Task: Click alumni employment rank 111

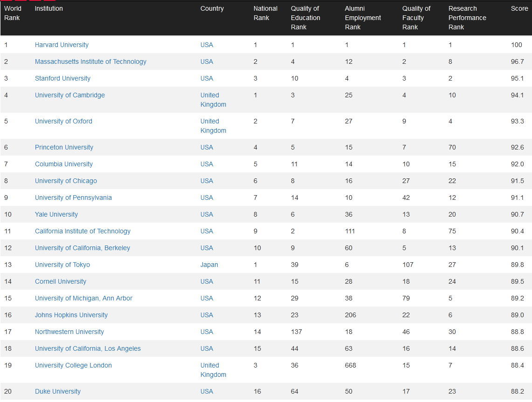Action: [x=350, y=231]
